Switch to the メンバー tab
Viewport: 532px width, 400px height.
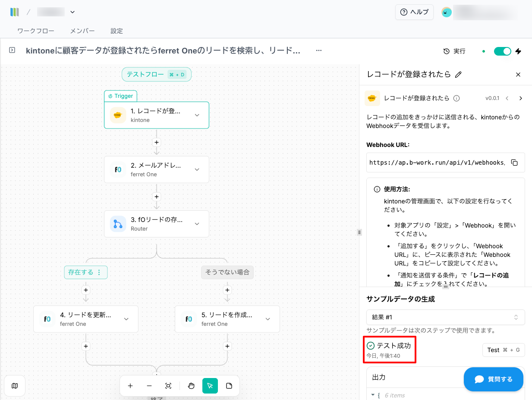pyautogui.click(x=82, y=31)
